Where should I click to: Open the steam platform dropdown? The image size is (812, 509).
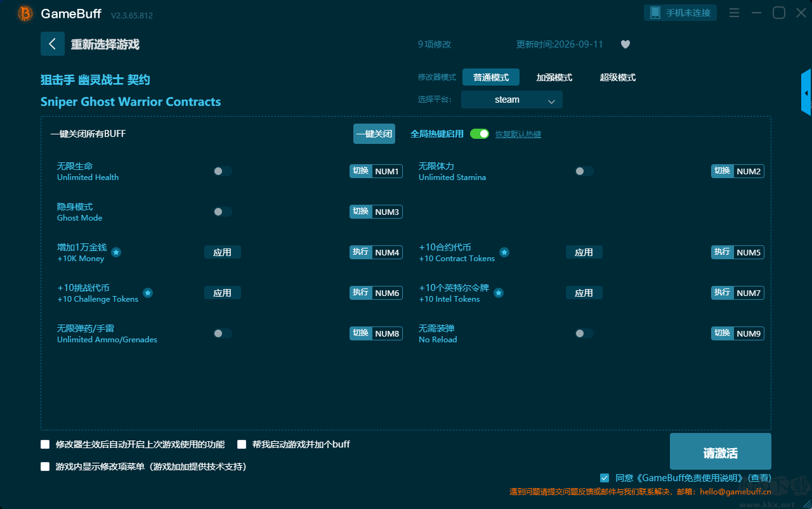[512, 100]
